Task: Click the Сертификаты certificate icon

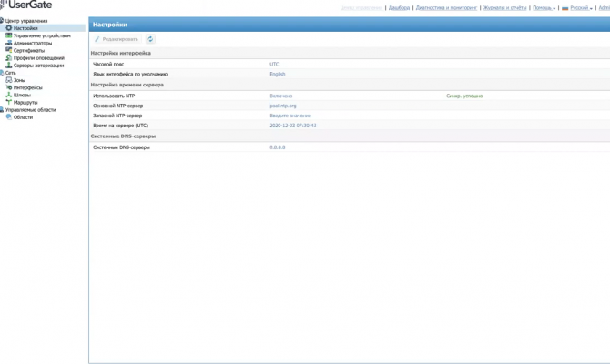Action: coord(8,50)
